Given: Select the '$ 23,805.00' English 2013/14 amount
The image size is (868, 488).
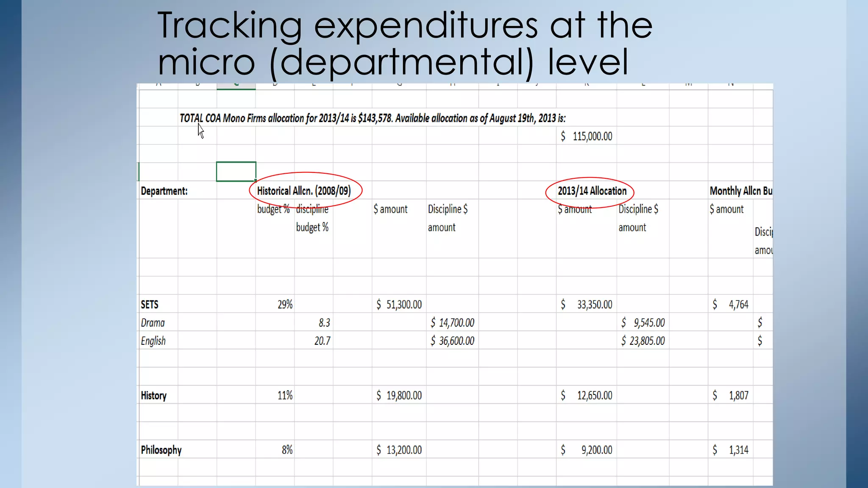Looking at the screenshot, I should (x=643, y=341).
